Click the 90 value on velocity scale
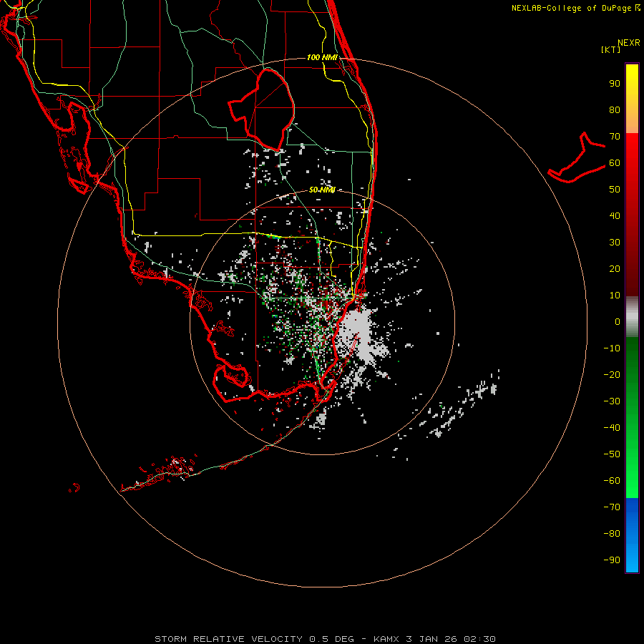The width and height of the screenshot is (644, 644). [615, 84]
